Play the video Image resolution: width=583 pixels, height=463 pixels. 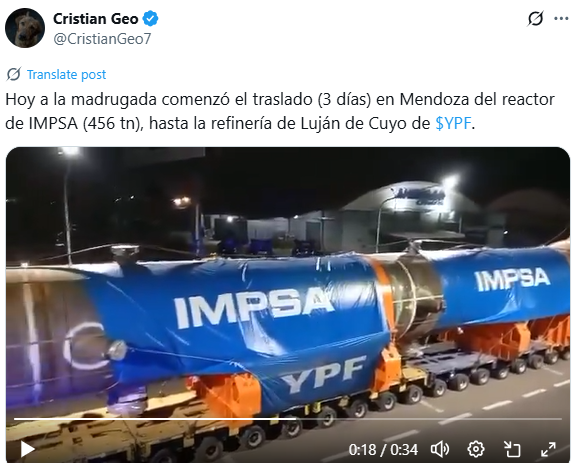pos(27,449)
